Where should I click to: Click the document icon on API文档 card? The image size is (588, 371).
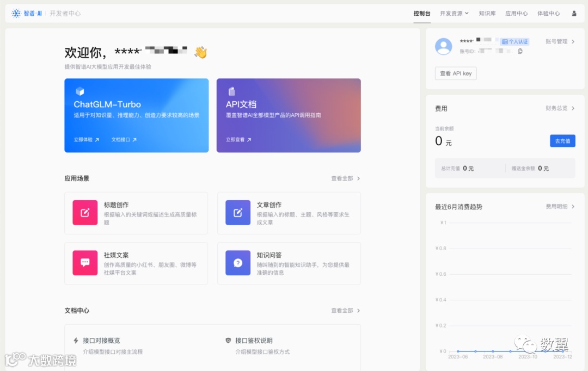[232, 91]
